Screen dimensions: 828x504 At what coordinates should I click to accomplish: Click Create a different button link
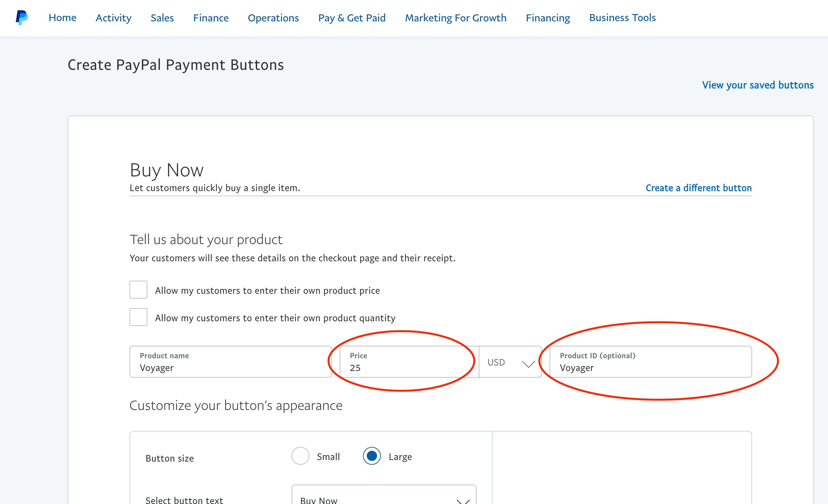point(699,188)
